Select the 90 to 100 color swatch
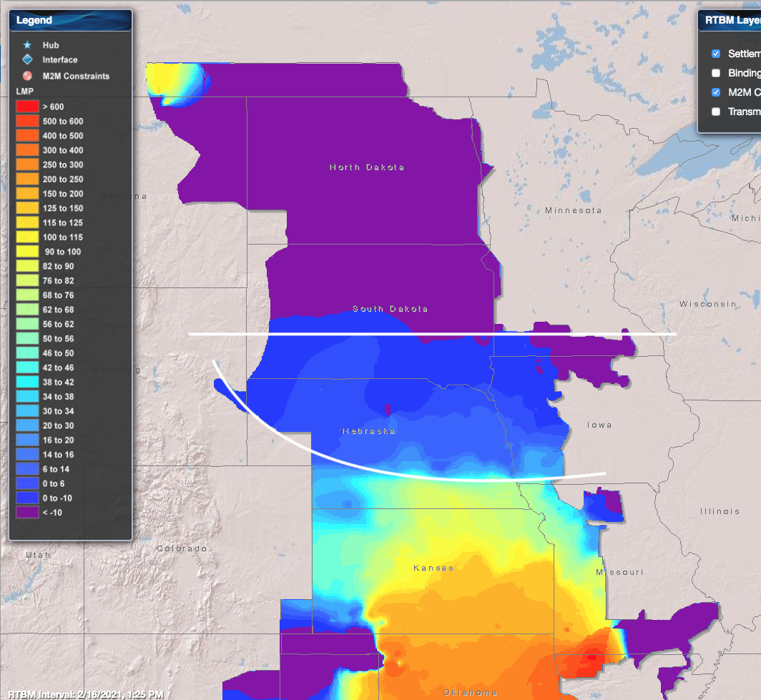This screenshot has height=700, width=761. (27, 251)
